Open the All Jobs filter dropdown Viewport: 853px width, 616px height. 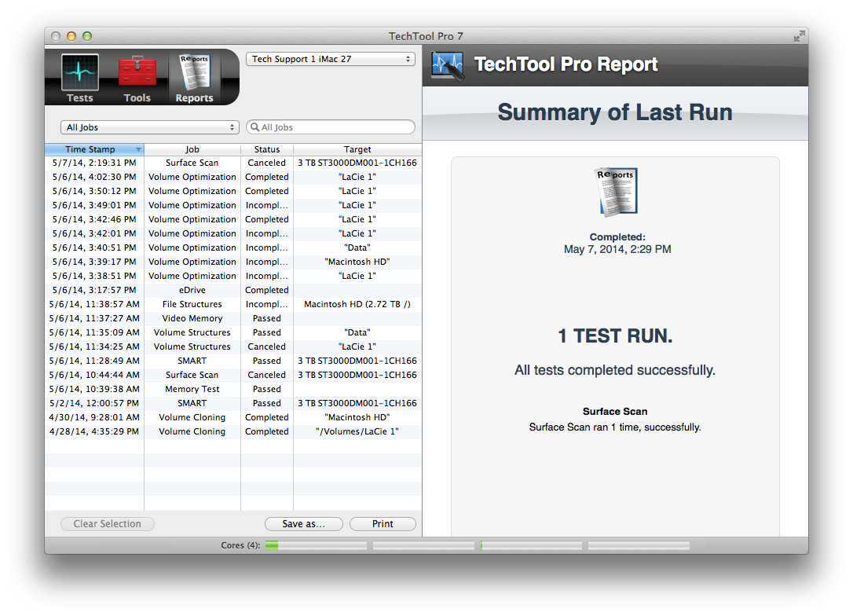pyautogui.click(x=149, y=127)
